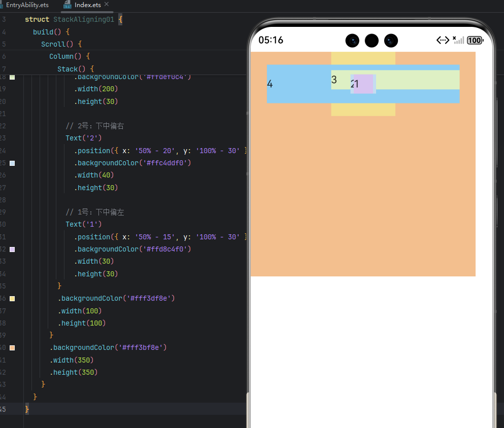Click the 05:16 clock in previewer
This screenshot has height=428, width=504.
[271, 40]
